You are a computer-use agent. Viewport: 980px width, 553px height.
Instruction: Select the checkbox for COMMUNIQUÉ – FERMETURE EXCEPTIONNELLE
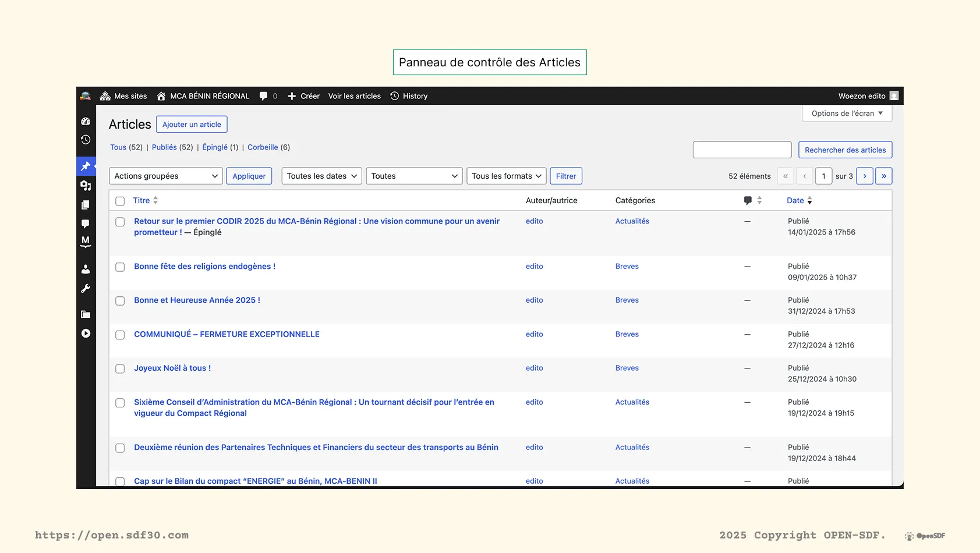(x=120, y=335)
